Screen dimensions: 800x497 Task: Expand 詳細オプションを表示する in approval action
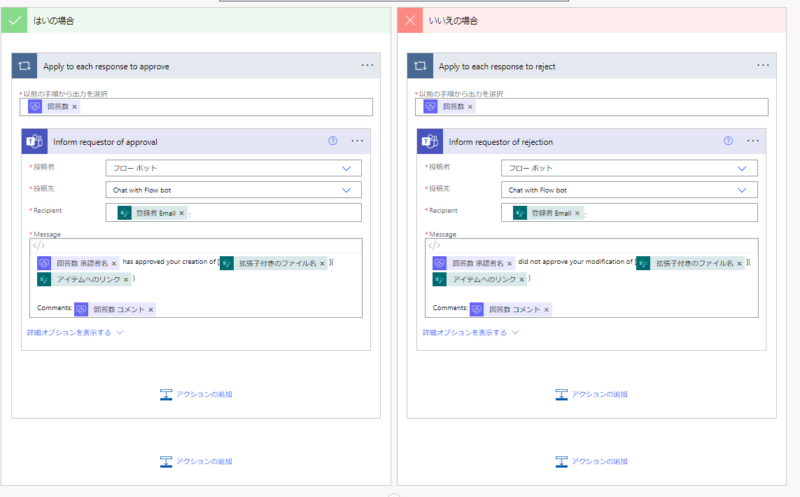75,332
